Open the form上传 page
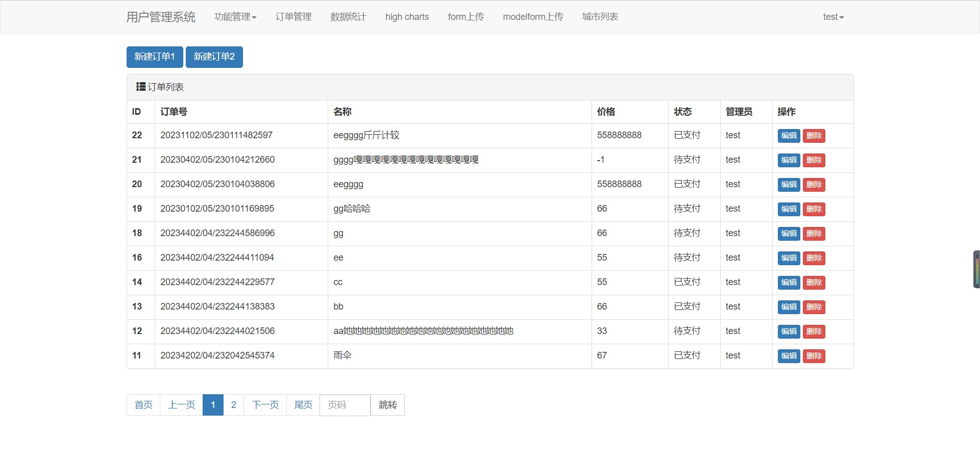Image resolution: width=980 pixels, height=460 pixels. click(465, 17)
